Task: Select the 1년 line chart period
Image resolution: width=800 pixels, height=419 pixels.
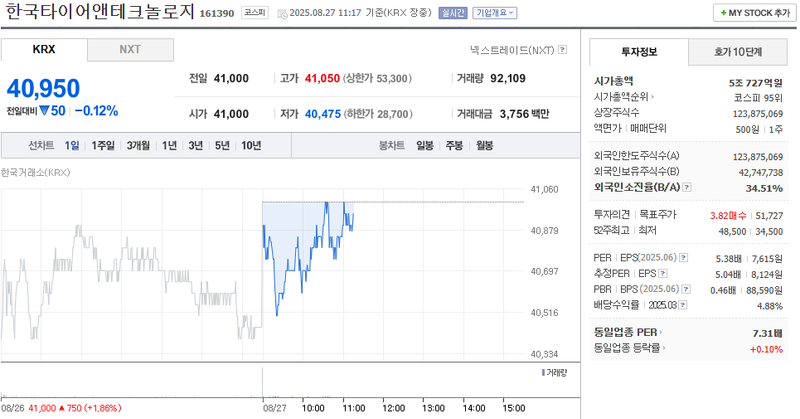Action: (169, 146)
